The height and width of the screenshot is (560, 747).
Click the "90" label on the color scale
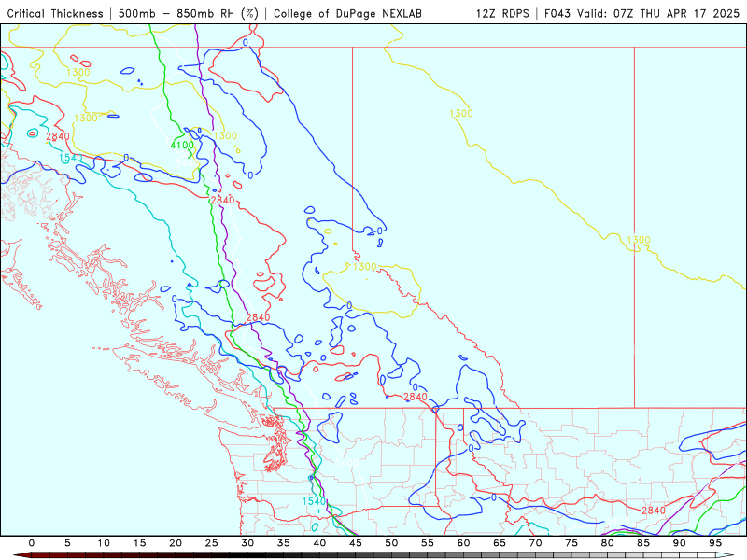679,543
